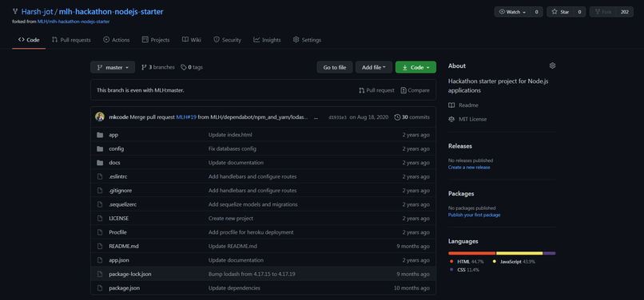Click the red HTML segment of language bar
Screen dimensions: 644x300
(x=472, y=253)
